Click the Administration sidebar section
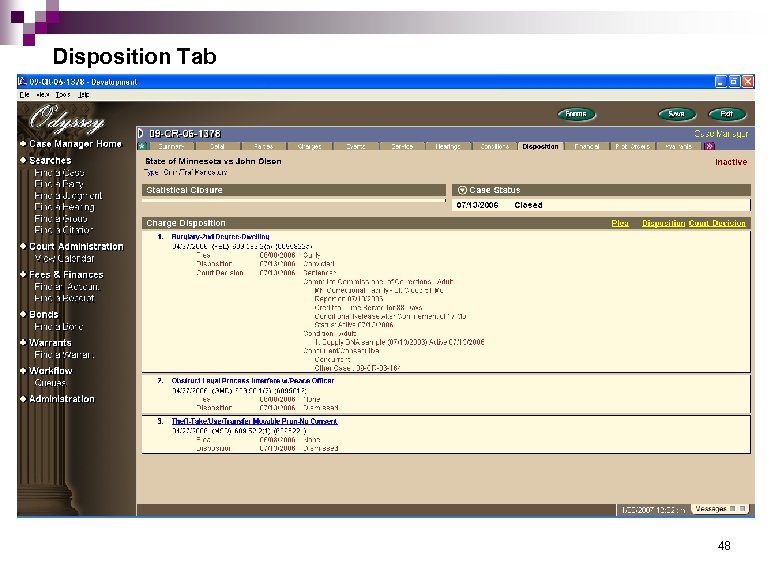 [62, 399]
